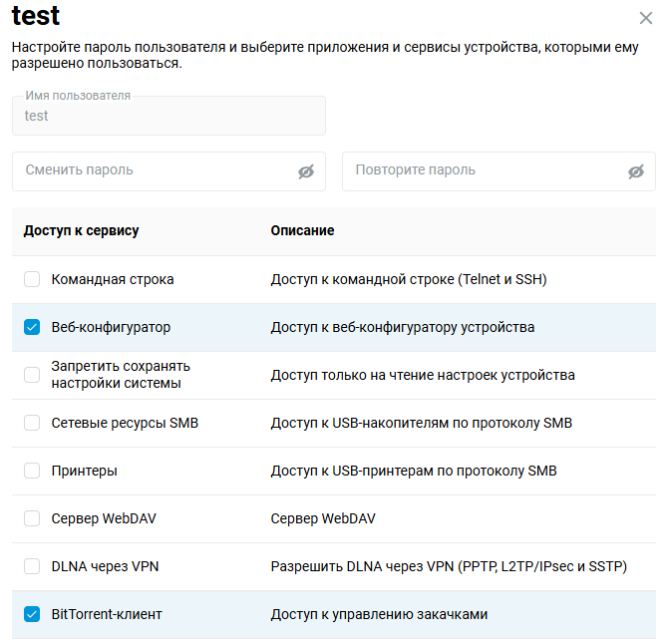Screen dimensions: 667x644
Task: Click the 'Повторите пароль' input field
Action: click(x=484, y=170)
